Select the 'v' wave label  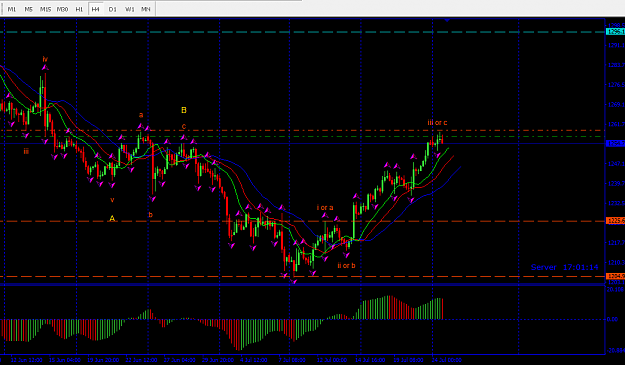112,200
